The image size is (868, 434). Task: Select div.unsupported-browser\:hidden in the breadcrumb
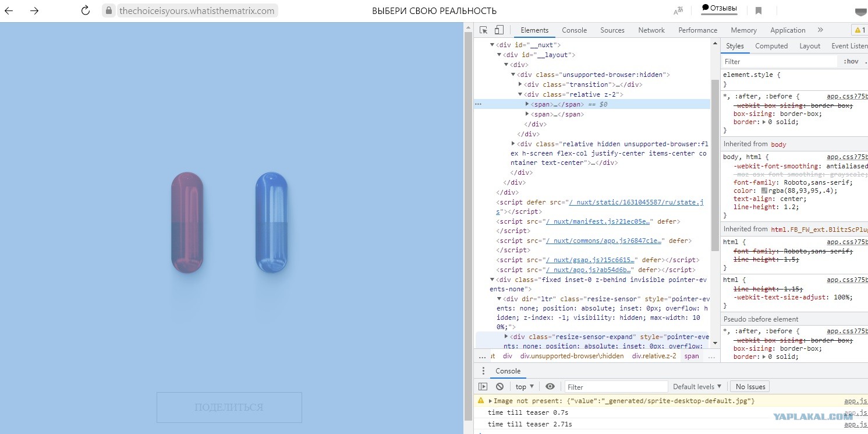coord(572,356)
